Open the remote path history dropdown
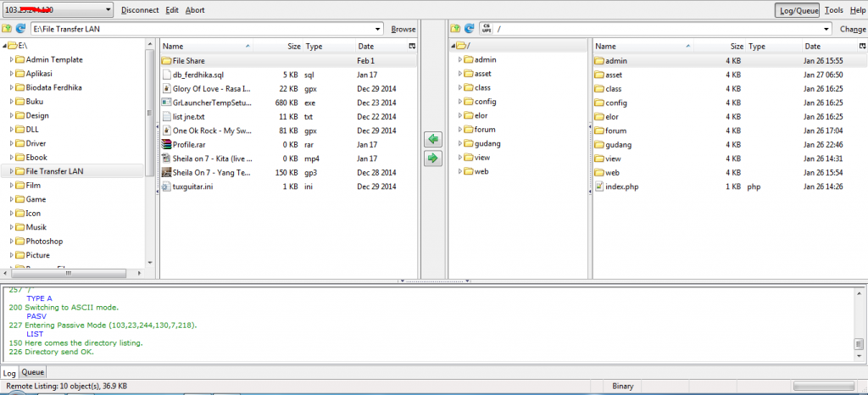 coord(826,29)
